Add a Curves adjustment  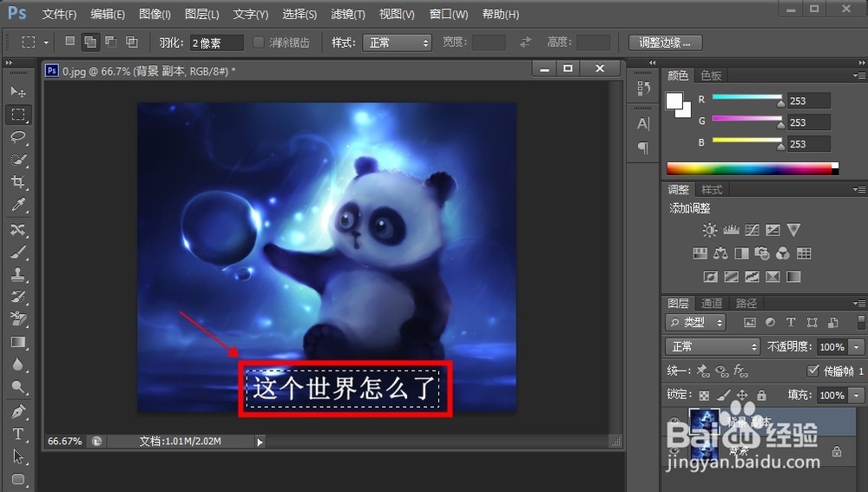tap(752, 230)
